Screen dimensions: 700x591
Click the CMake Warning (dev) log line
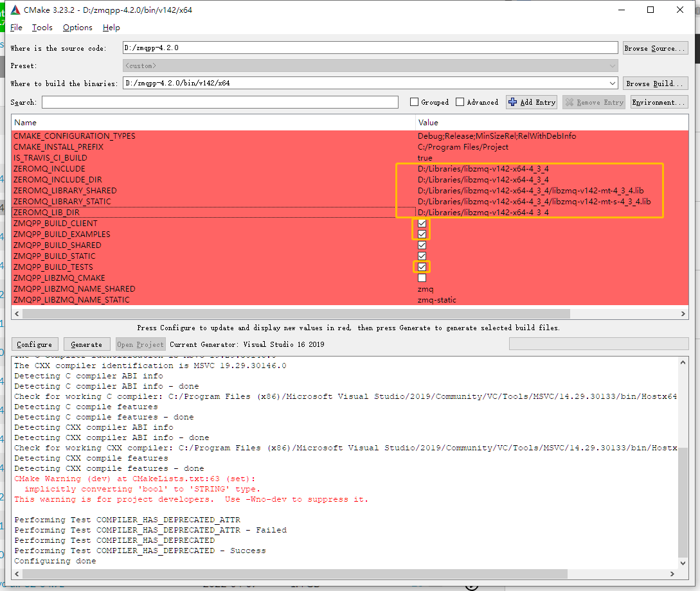[135, 479]
